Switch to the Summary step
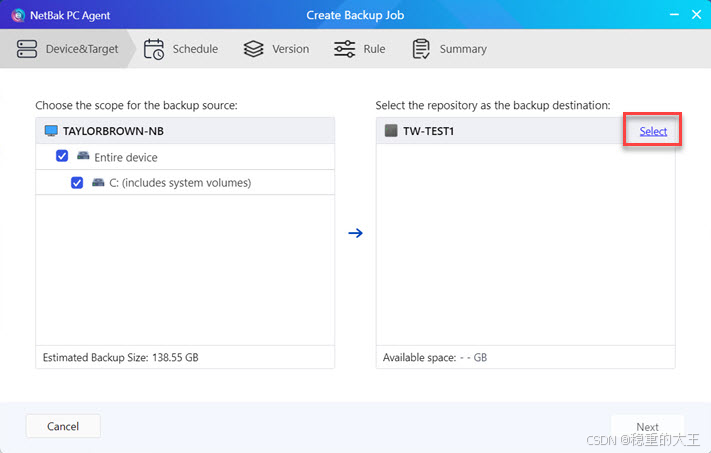711x453 pixels. (x=450, y=49)
